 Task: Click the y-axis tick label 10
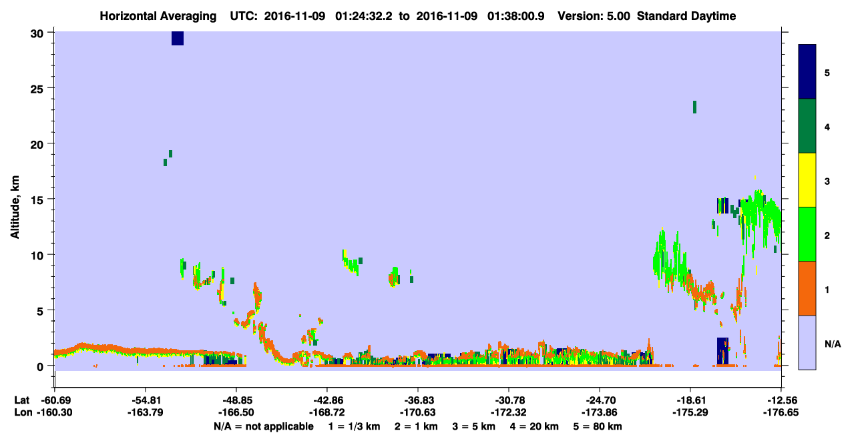click(x=37, y=255)
